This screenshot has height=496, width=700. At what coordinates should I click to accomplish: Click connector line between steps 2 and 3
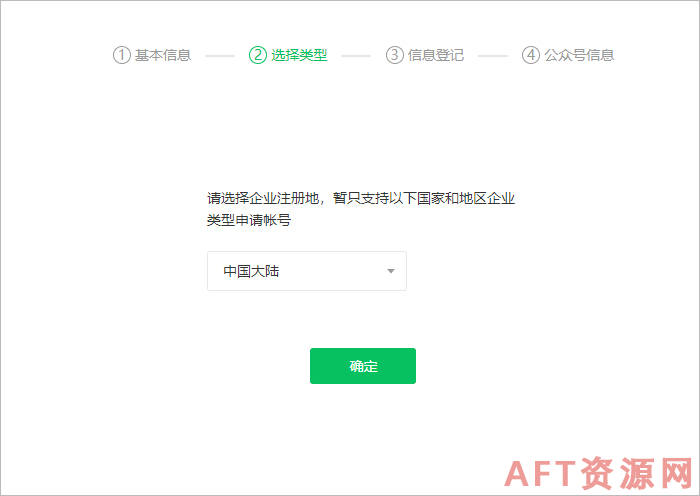point(356,56)
